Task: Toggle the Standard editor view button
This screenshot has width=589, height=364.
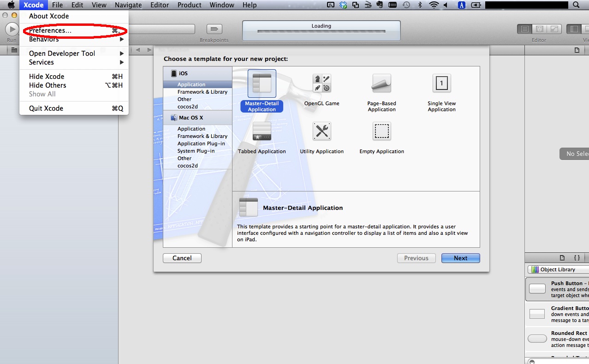Action: (x=524, y=29)
